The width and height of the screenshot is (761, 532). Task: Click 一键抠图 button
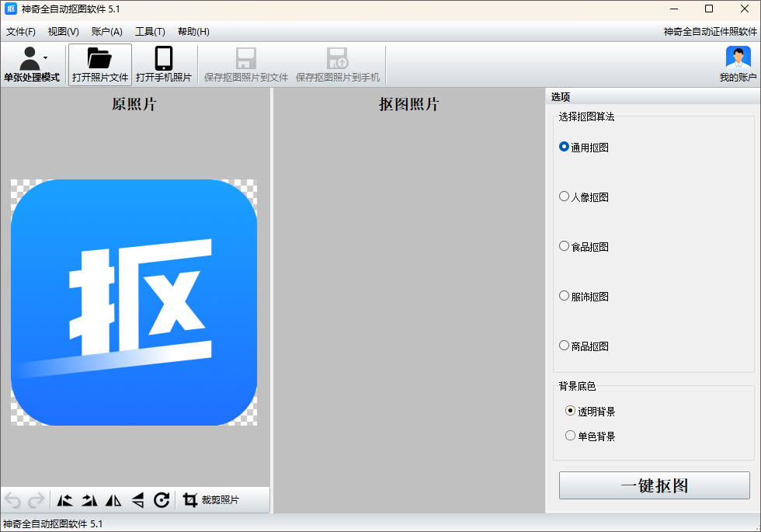click(x=654, y=485)
